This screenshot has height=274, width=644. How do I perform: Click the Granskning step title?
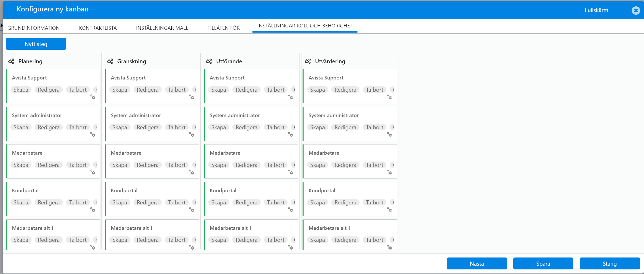pyautogui.click(x=132, y=61)
